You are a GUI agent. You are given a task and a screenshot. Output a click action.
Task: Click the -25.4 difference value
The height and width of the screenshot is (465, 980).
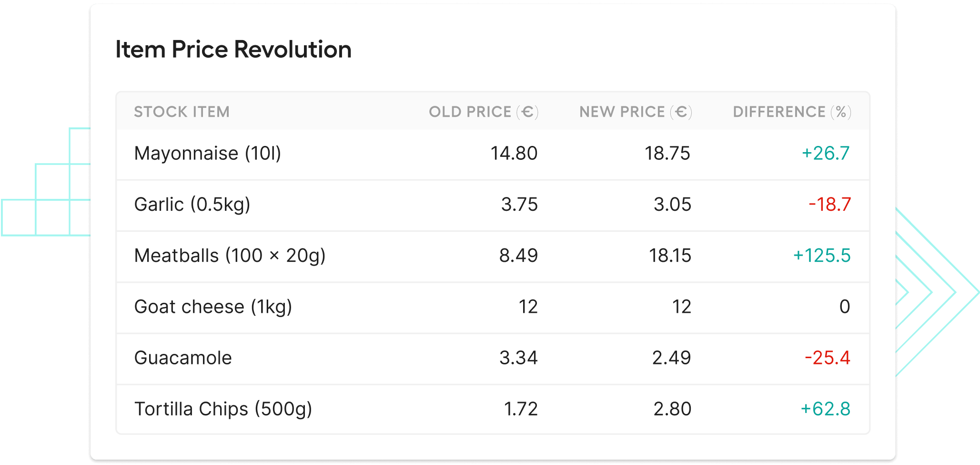click(827, 358)
